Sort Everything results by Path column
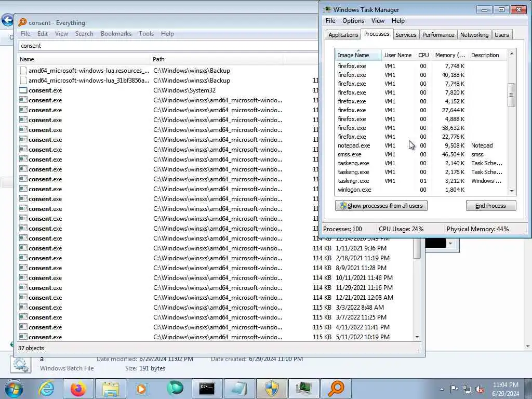Image resolution: width=532 pixels, height=399 pixels. tap(217, 59)
